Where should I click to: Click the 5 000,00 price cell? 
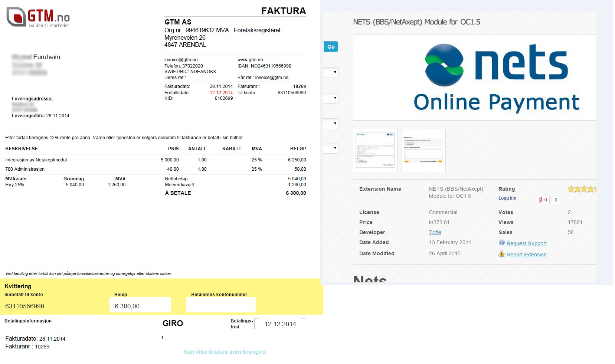point(170,160)
